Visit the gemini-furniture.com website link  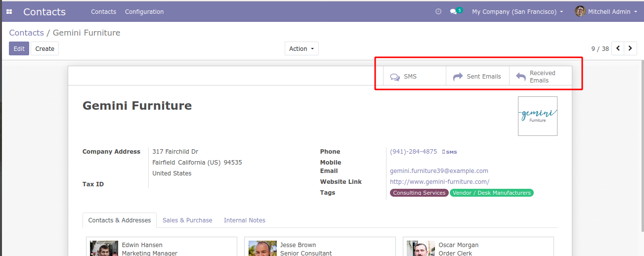(439, 182)
